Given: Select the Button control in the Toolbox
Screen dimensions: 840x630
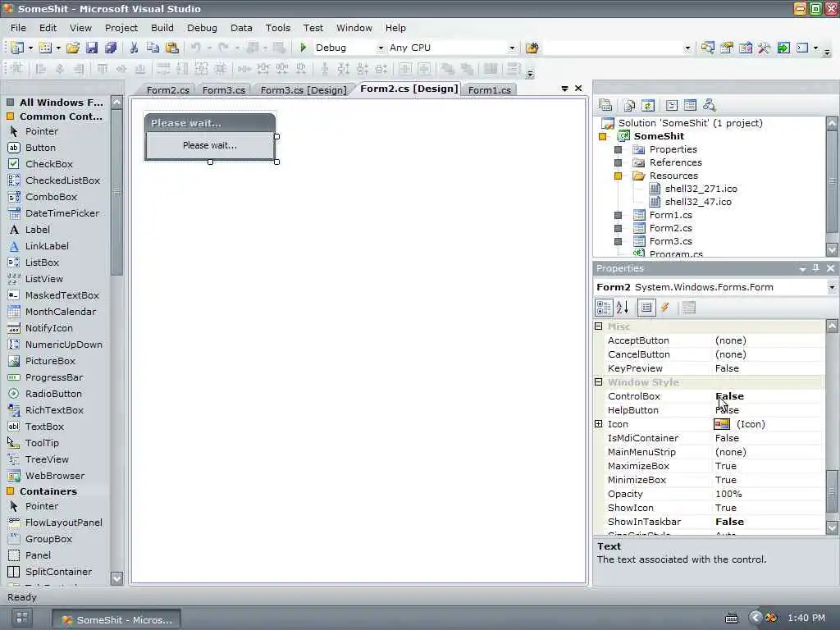Looking at the screenshot, I should tap(40, 148).
